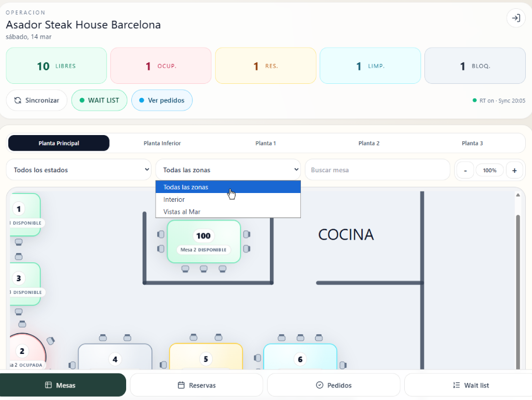532x400 pixels.
Task: Click the Sincronizar refresh button
Action: click(x=37, y=100)
